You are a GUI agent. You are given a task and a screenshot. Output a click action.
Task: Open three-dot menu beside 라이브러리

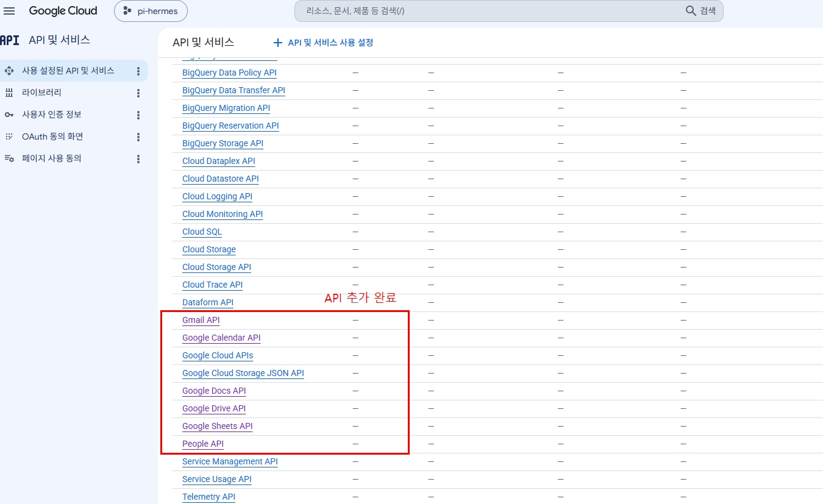tap(138, 93)
